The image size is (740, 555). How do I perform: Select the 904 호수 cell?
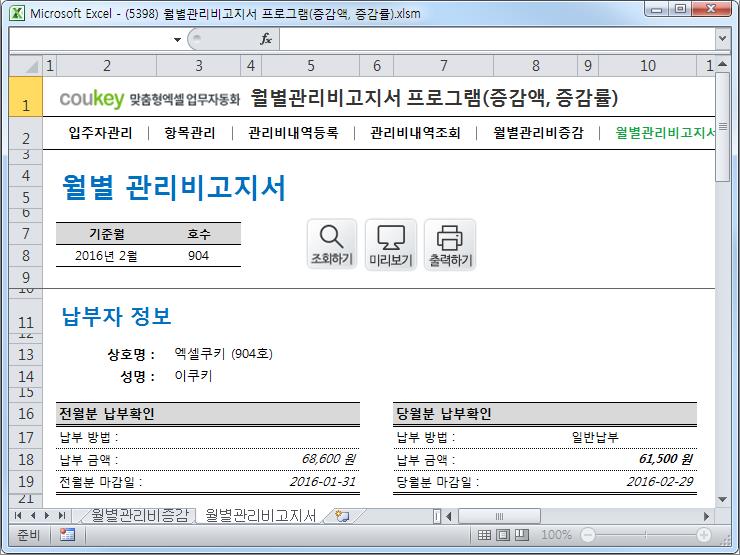tap(198, 256)
